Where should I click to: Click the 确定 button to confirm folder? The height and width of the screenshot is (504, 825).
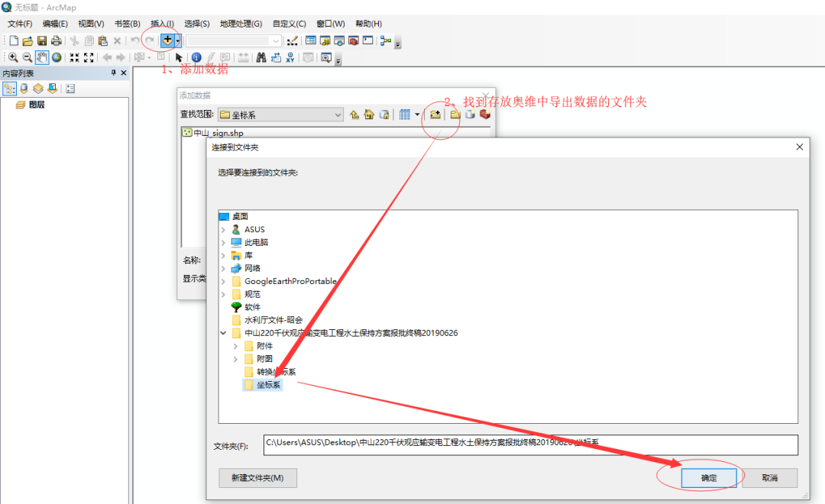[x=709, y=477]
